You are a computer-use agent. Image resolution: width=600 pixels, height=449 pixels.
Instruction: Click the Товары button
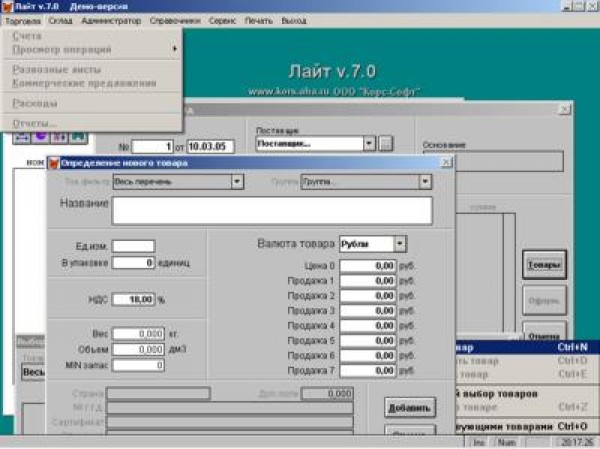pos(544,264)
